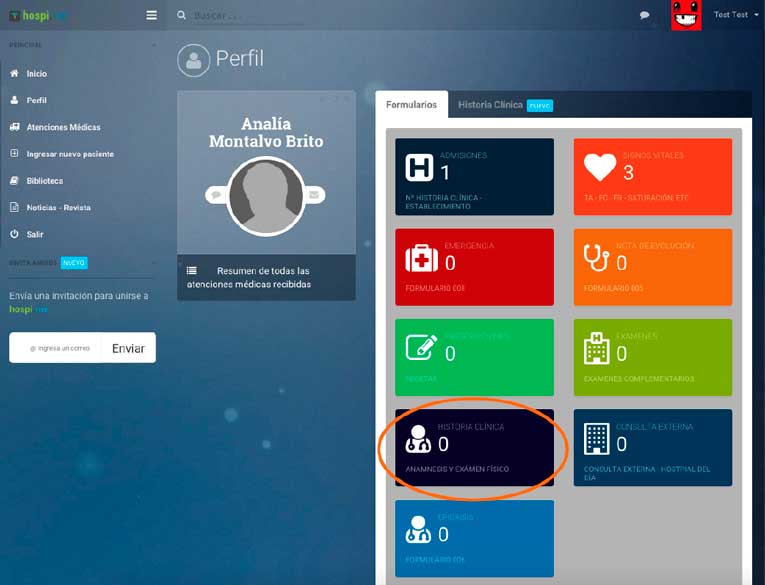The image size is (765, 585).
Task: Open the Exámenes building icon tile
Action: (596, 349)
